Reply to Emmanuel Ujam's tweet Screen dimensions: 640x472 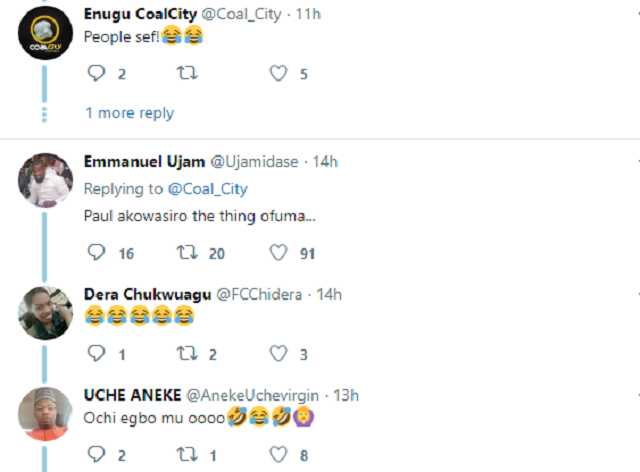pos(97,253)
